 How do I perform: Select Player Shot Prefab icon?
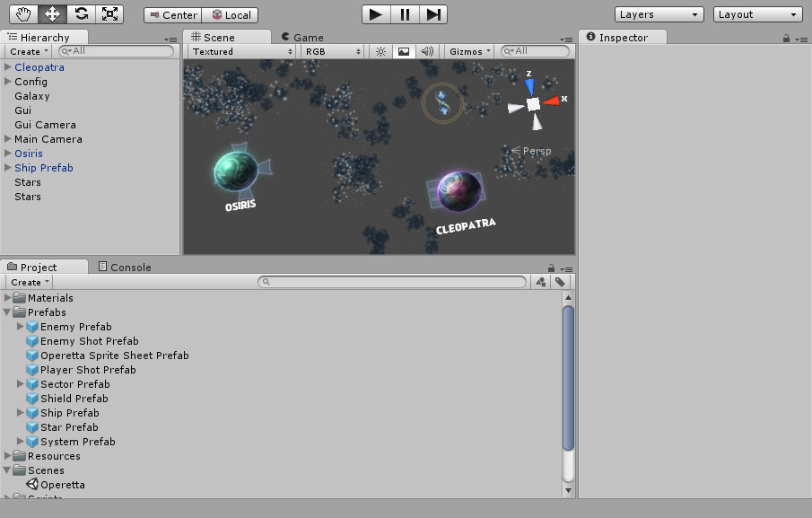(32, 370)
